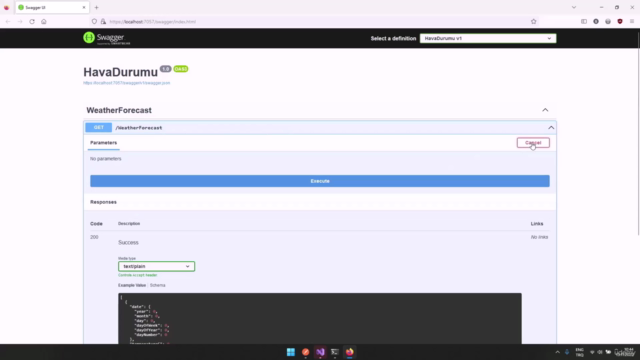The width and height of the screenshot is (640, 360).
Task: Click the GET method badge
Action: [x=98, y=128]
